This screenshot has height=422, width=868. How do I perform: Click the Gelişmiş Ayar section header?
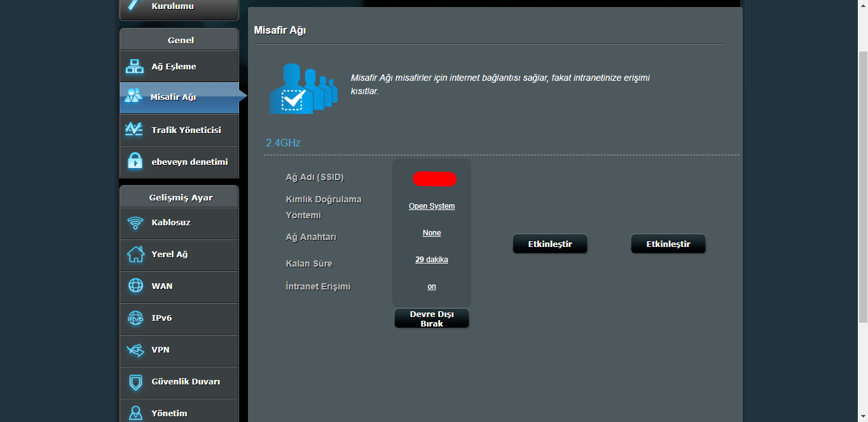pos(181,197)
